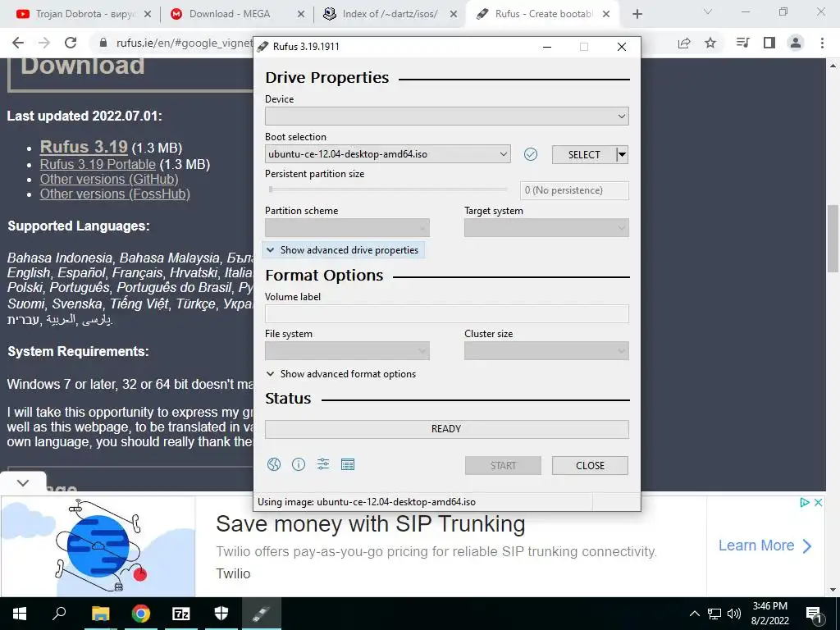Image resolution: width=840 pixels, height=630 pixels.
Task: Close the ad with the X icon
Action: point(818,503)
